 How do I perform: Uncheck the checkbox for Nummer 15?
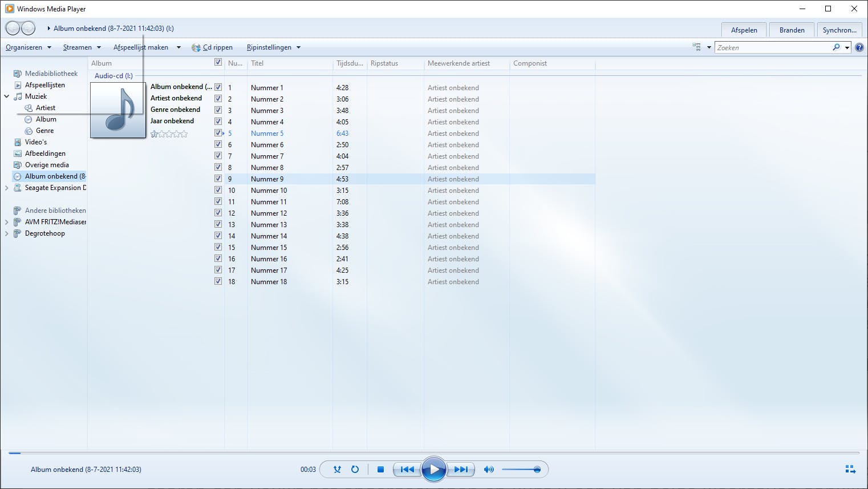tap(218, 247)
